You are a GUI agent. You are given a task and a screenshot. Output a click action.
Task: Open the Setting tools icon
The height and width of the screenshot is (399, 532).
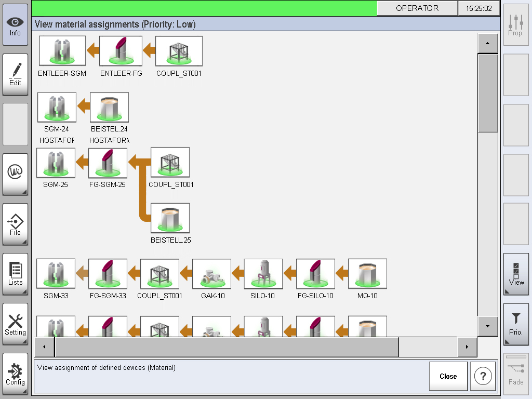tap(15, 322)
